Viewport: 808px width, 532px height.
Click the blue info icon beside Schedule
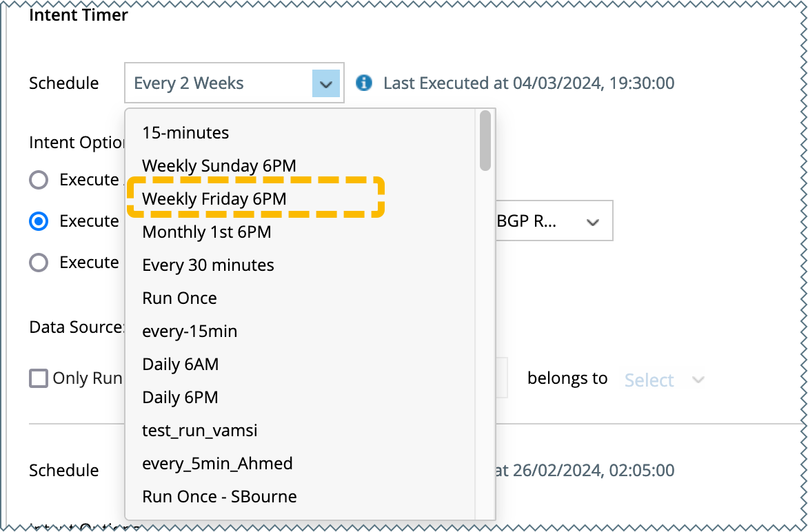(x=363, y=83)
